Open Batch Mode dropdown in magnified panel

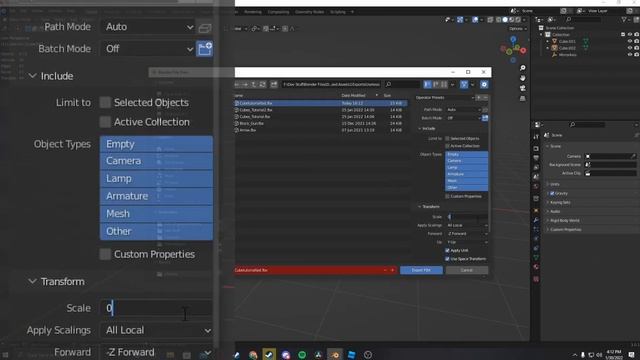[x=148, y=49]
